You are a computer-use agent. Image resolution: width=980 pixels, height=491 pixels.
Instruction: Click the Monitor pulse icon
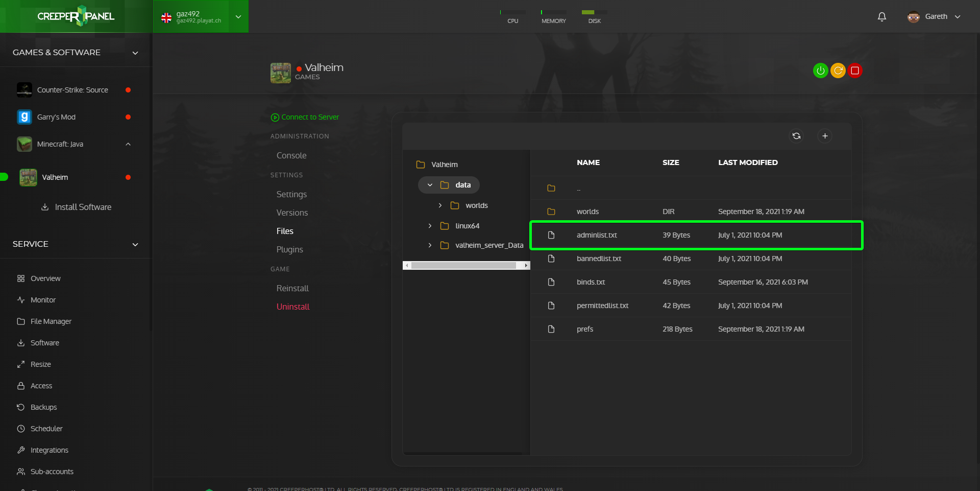click(x=21, y=300)
